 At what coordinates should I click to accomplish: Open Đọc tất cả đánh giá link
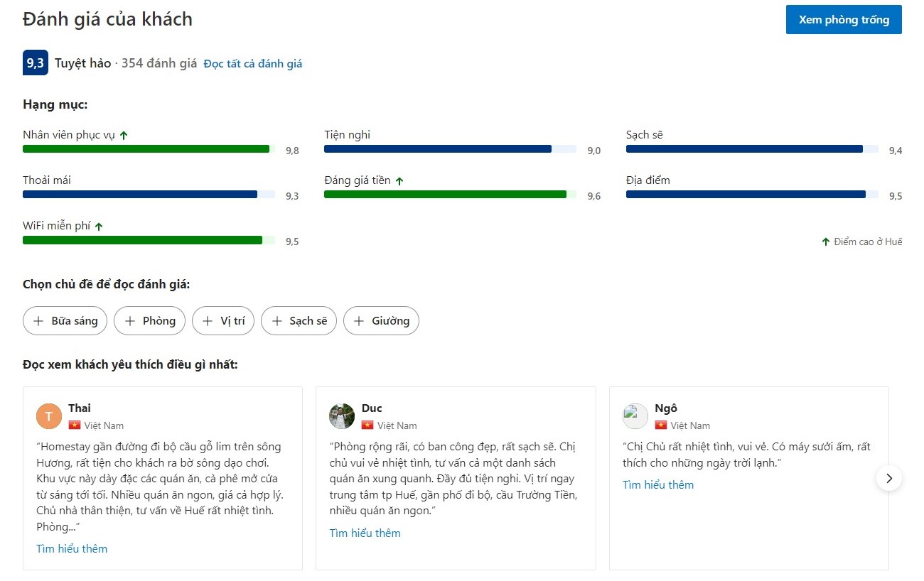[x=253, y=64]
